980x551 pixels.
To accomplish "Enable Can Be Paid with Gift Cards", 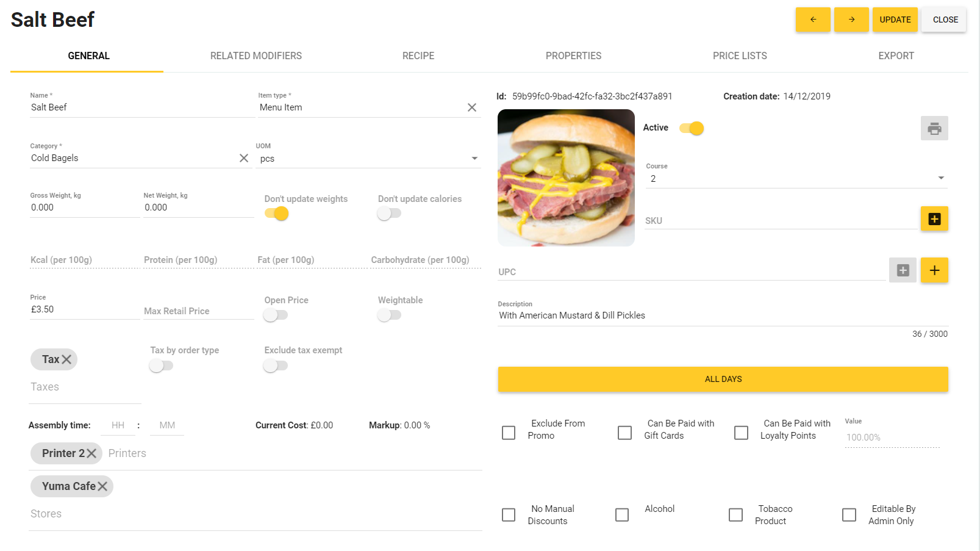I will 624,432.
